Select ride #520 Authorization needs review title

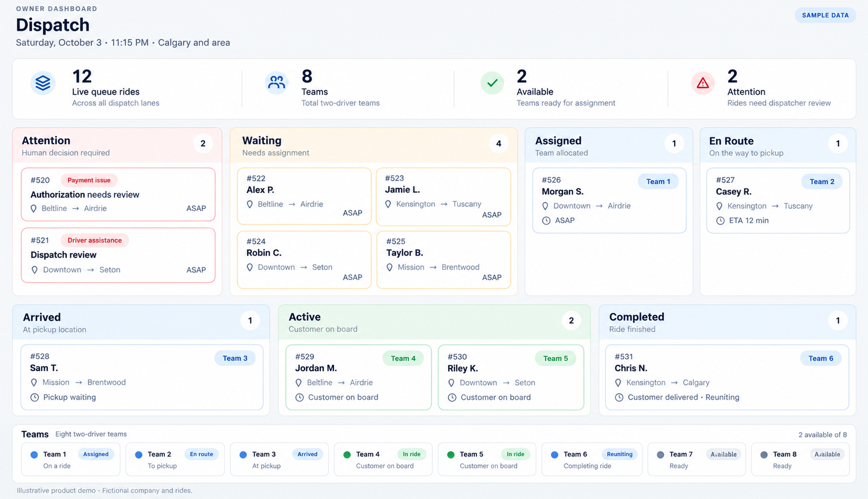pos(85,195)
